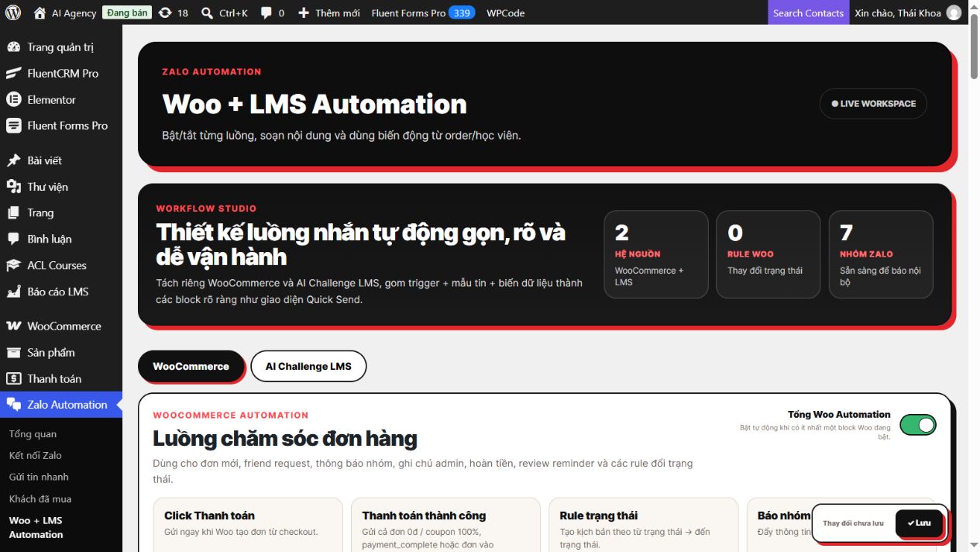The width and height of the screenshot is (980, 552).
Task: Click the Bài viết pin icon
Action: (x=13, y=160)
